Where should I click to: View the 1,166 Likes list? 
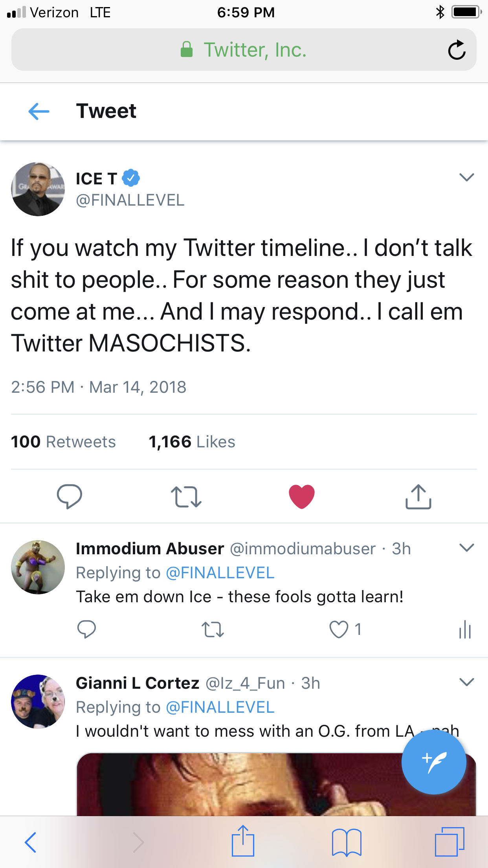[x=192, y=442]
